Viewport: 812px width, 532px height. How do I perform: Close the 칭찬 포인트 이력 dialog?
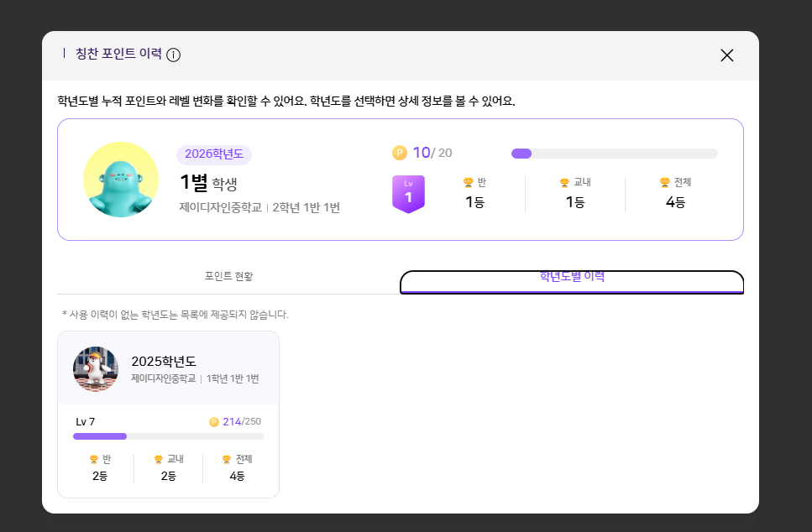[x=726, y=55]
